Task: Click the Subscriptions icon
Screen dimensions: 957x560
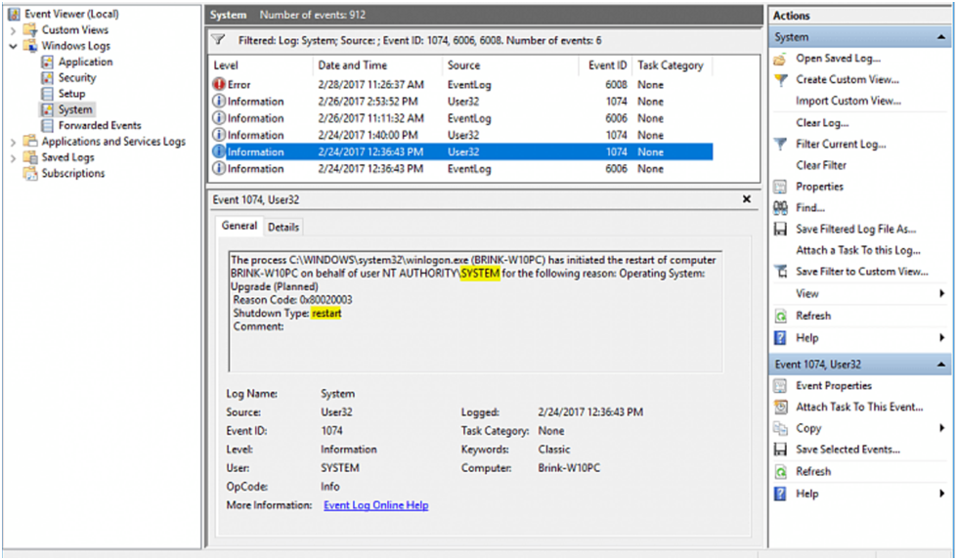Action: (30, 173)
